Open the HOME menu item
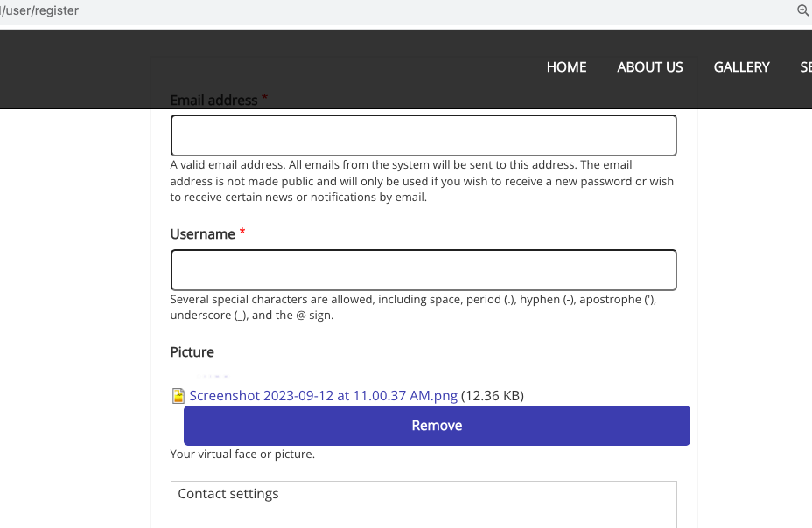 tap(566, 67)
